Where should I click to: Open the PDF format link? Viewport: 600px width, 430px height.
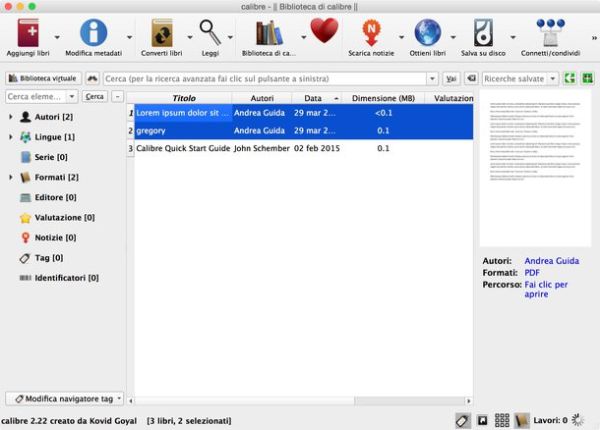click(x=532, y=273)
